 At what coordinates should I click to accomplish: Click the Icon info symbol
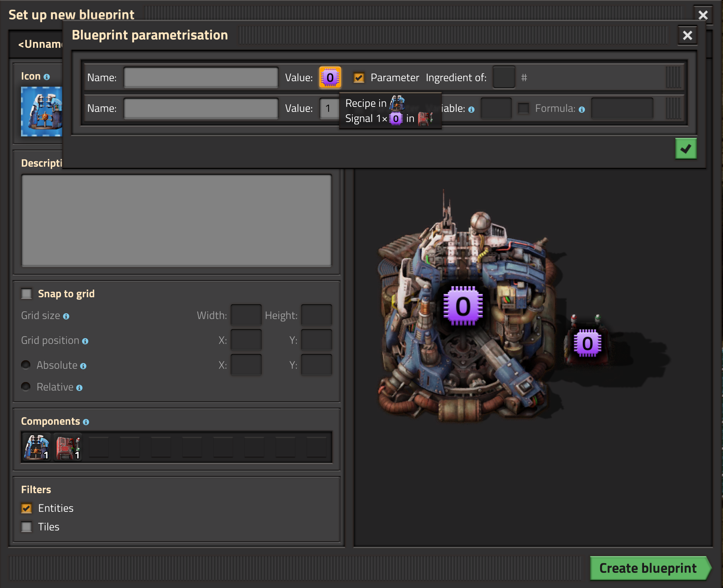47,77
